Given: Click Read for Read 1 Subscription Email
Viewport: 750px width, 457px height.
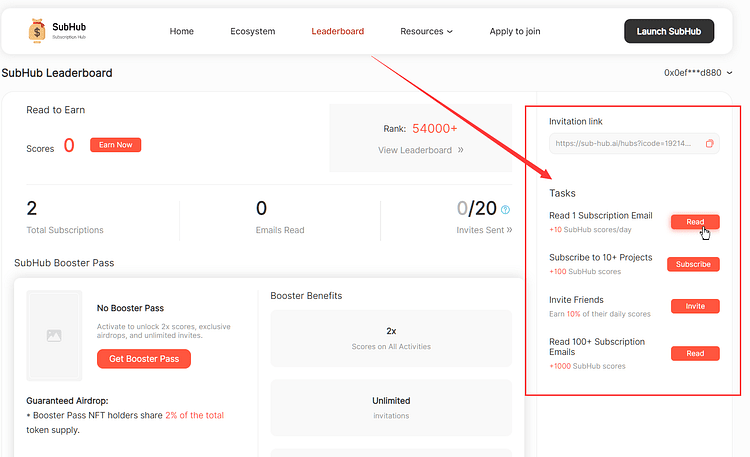Looking at the screenshot, I should pos(695,222).
